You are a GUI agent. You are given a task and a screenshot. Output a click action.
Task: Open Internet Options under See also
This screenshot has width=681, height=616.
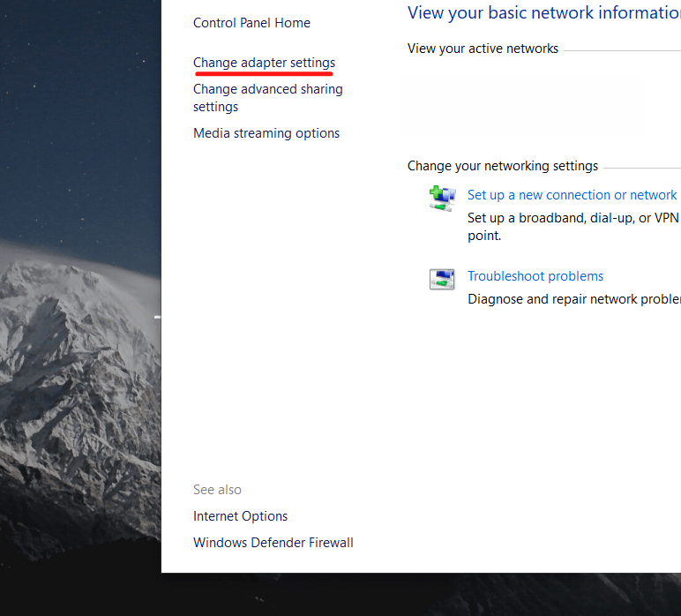[x=240, y=516]
